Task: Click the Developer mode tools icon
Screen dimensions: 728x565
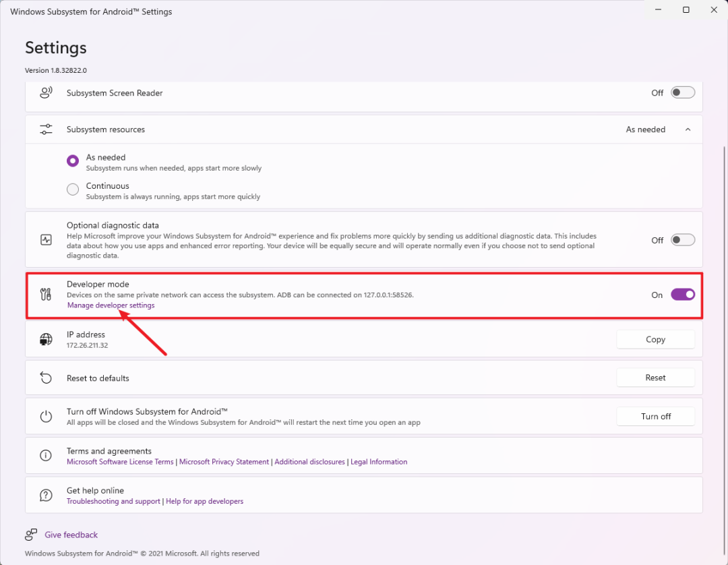Action: coord(46,295)
